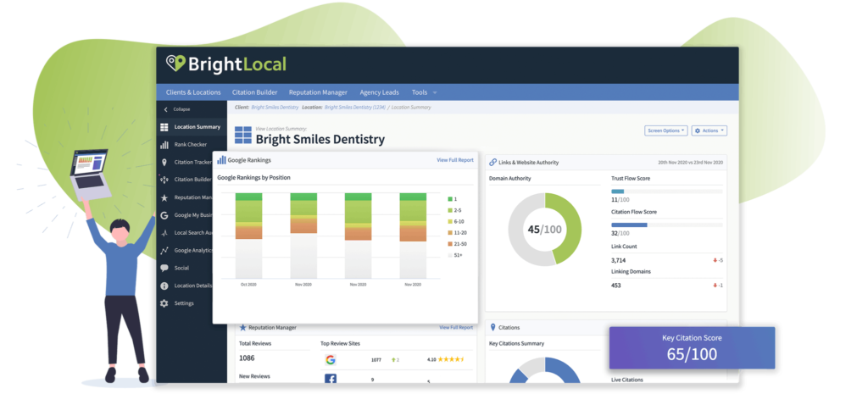The image size is (868, 405).
Task: Click the large grid icon beside Bright Smiles Dentistry
Action: [243, 135]
